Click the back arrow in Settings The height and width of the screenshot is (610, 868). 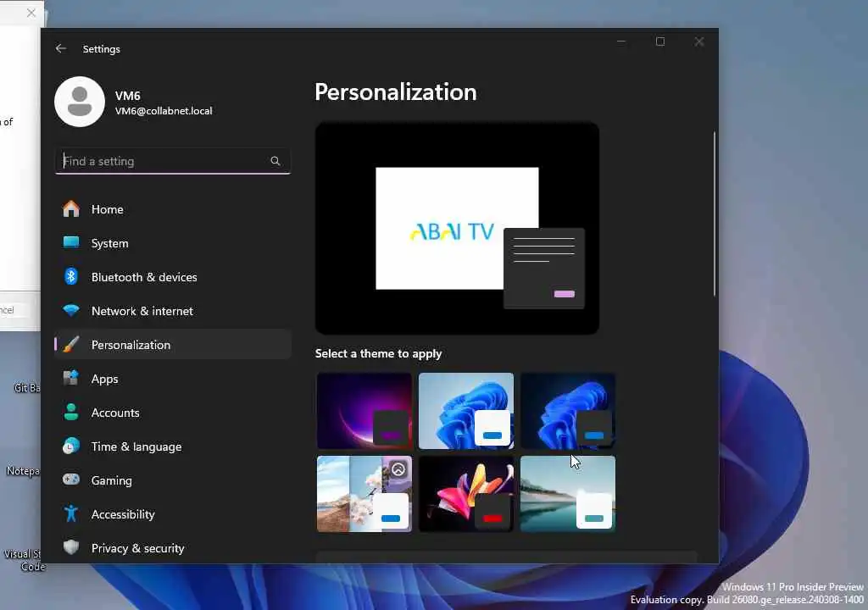[x=61, y=48]
